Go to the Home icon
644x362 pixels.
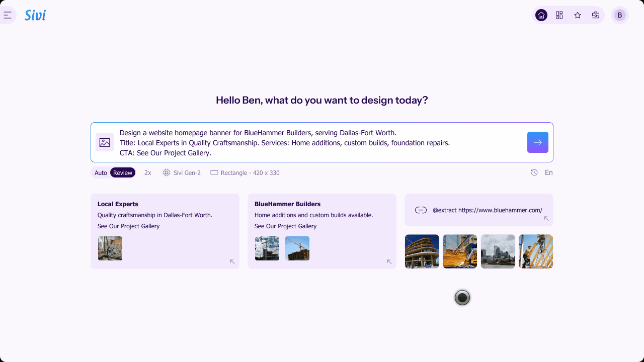pos(541,15)
